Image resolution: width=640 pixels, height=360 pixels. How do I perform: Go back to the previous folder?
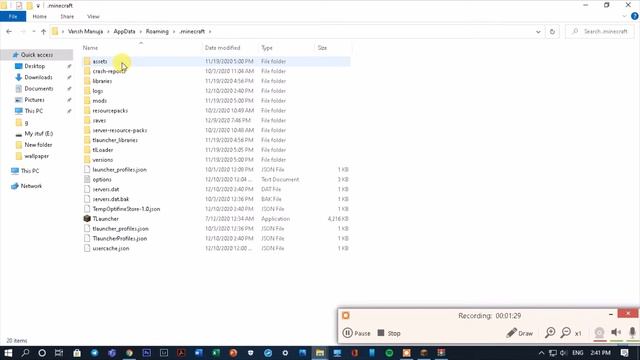pos(9,31)
